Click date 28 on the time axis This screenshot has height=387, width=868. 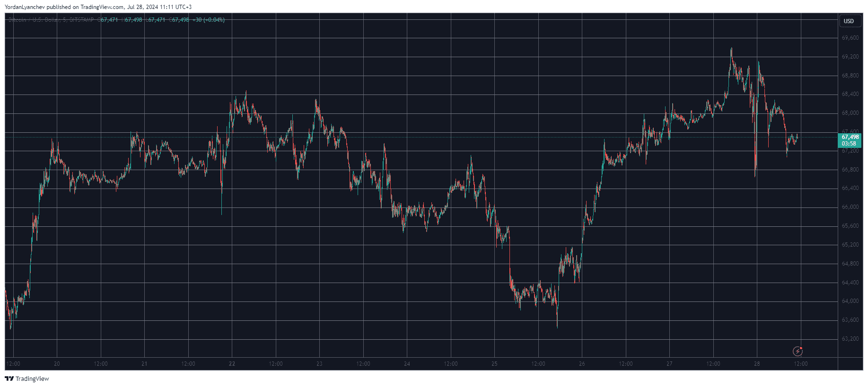click(x=757, y=364)
